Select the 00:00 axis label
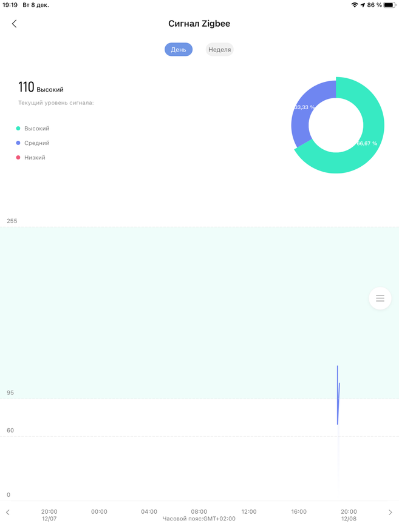This screenshot has width=399, height=532. [x=99, y=511]
